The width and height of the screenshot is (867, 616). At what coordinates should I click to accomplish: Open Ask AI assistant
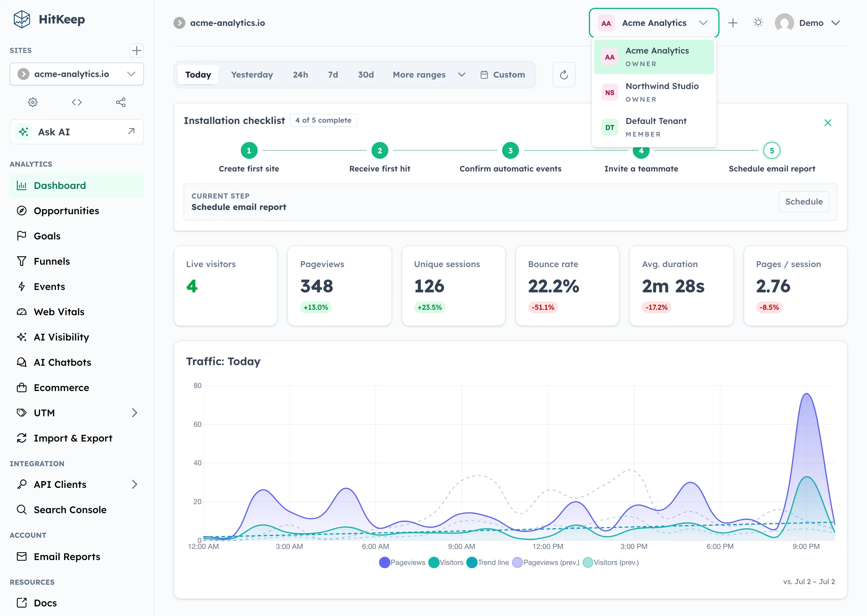pos(77,132)
